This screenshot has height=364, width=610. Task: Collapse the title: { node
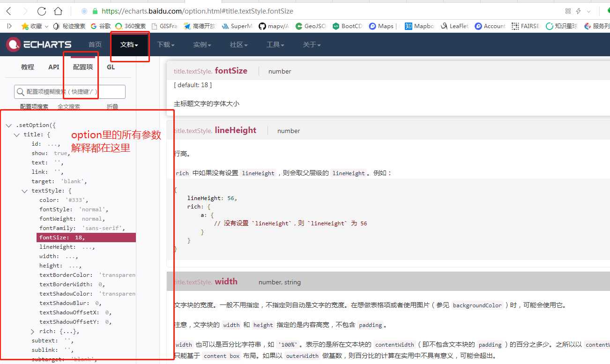tap(17, 135)
